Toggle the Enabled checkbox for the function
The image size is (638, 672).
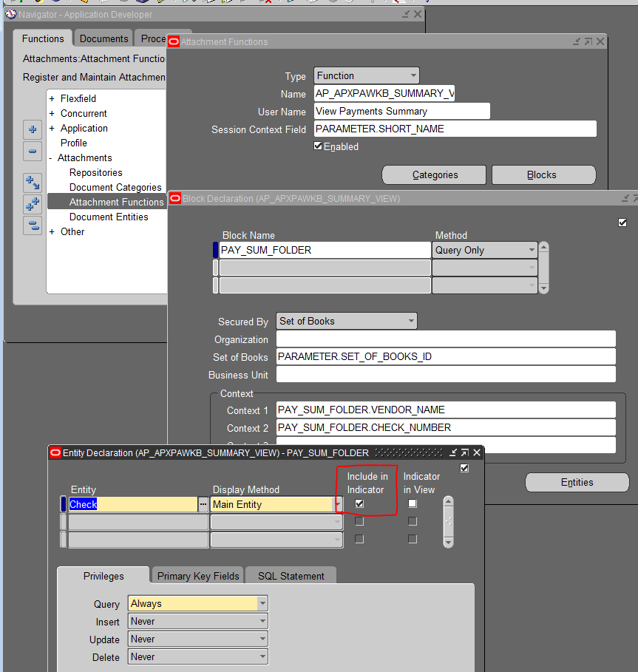click(x=317, y=146)
